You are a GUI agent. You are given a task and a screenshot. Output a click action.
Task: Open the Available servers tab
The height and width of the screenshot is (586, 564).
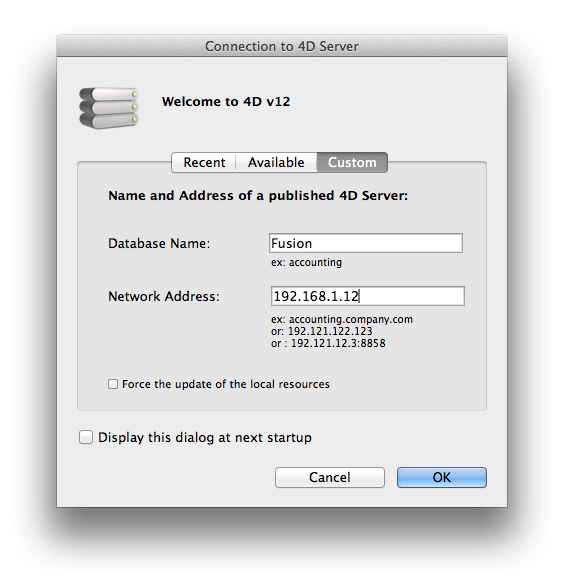coord(276,163)
